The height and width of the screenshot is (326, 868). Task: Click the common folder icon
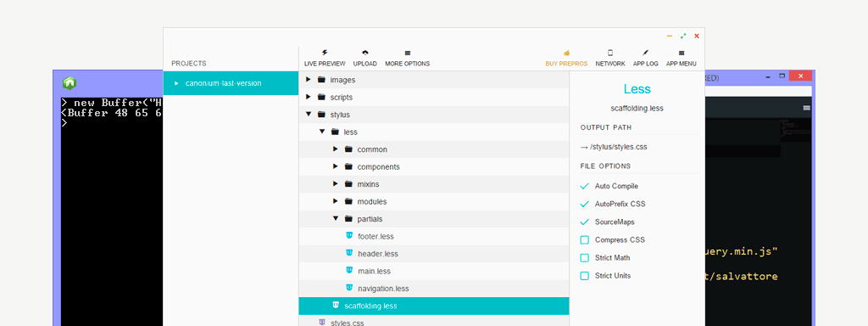[x=348, y=149]
